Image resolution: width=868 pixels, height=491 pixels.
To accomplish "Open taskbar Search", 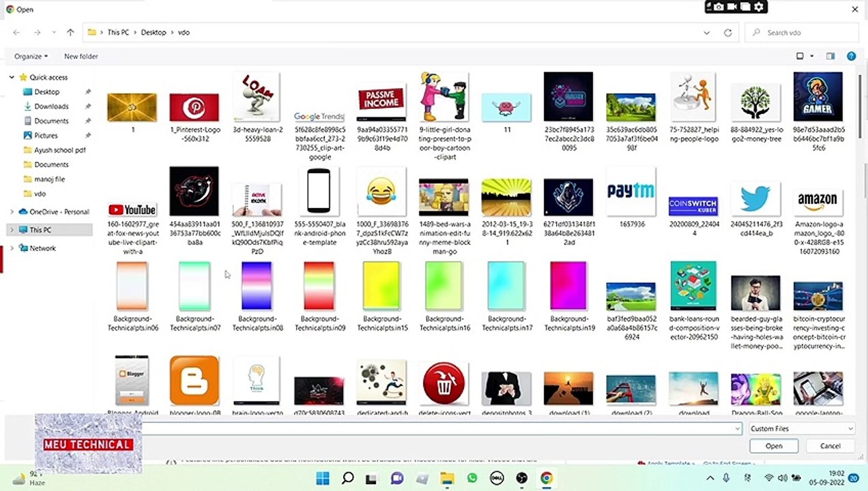I will tap(347, 478).
